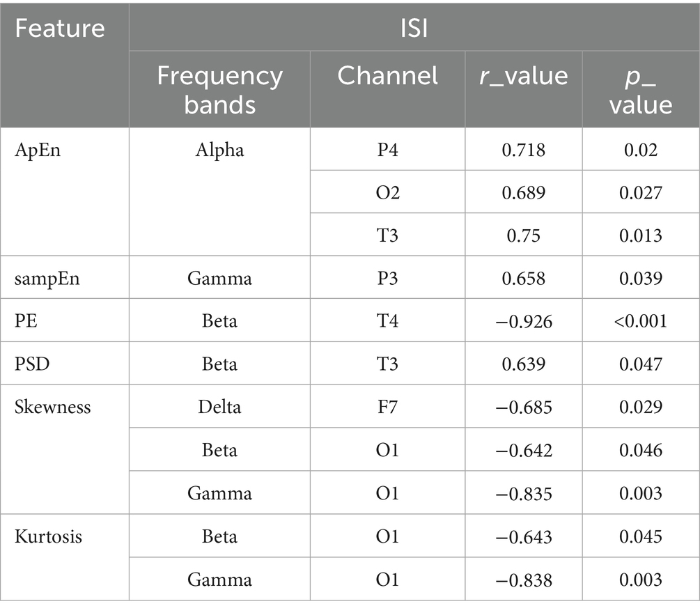Click the P4 channel cell
The height and width of the screenshot is (613, 700).
pyautogui.click(x=387, y=150)
